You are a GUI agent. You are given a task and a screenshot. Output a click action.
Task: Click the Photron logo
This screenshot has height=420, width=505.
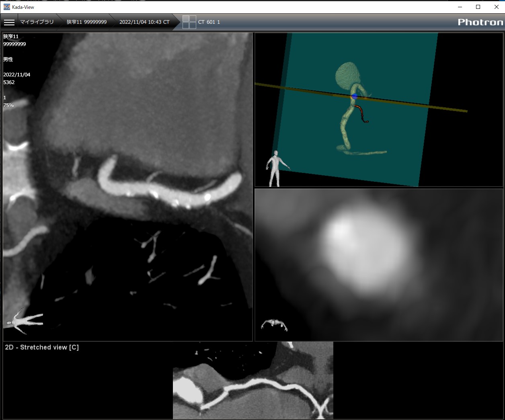coord(480,22)
